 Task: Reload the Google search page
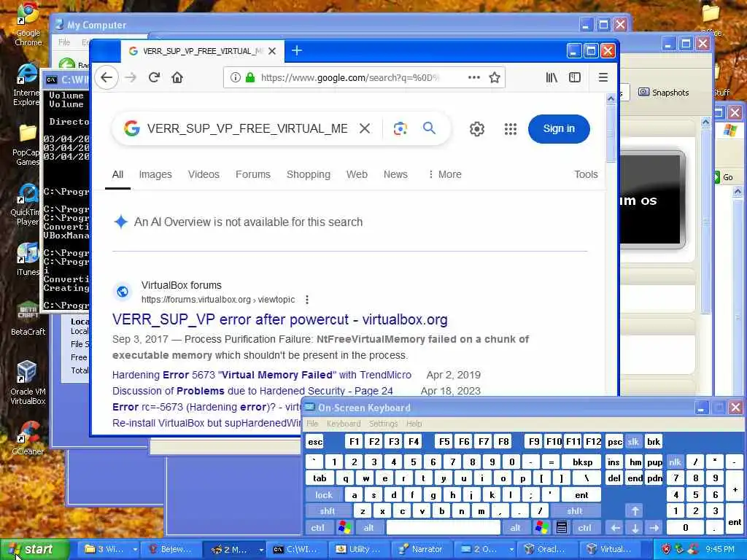pyautogui.click(x=154, y=77)
